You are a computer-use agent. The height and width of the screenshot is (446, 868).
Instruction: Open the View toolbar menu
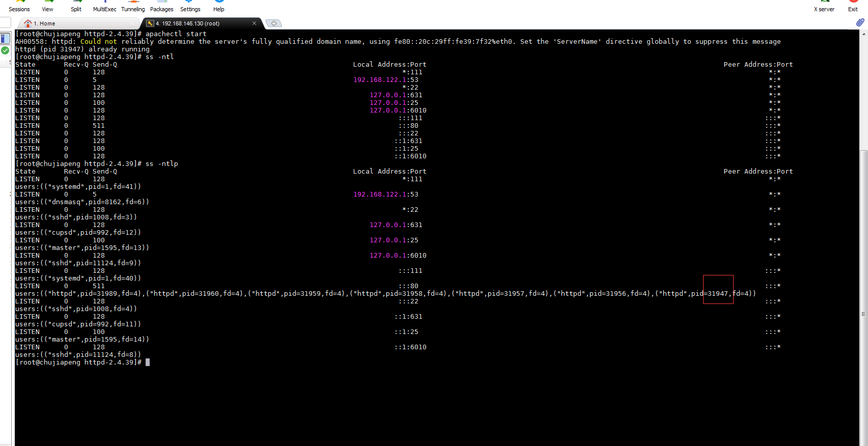47,6
